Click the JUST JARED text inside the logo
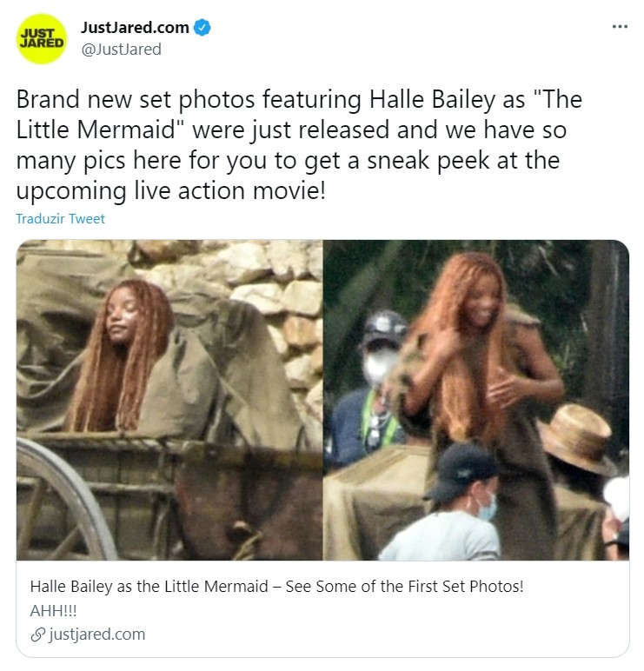 (42, 38)
